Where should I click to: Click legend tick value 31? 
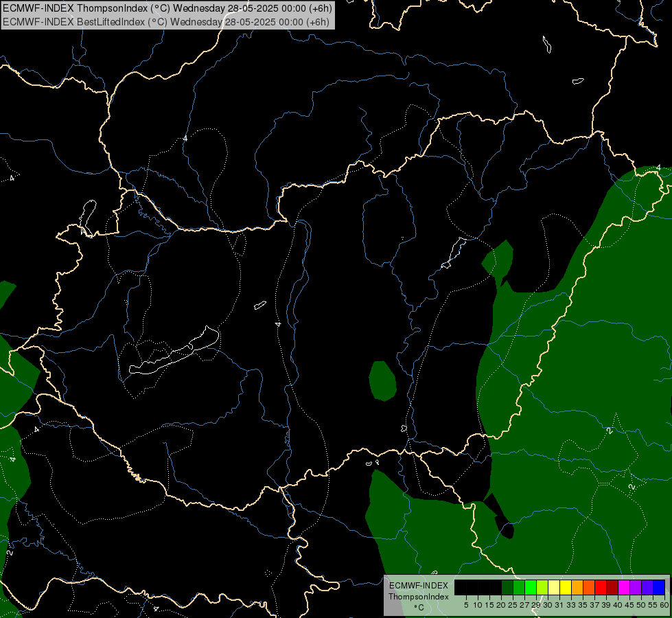click(559, 605)
